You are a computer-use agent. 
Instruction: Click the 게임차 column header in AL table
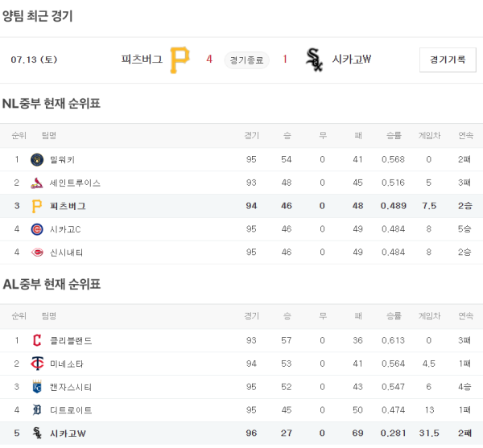point(429,316)
